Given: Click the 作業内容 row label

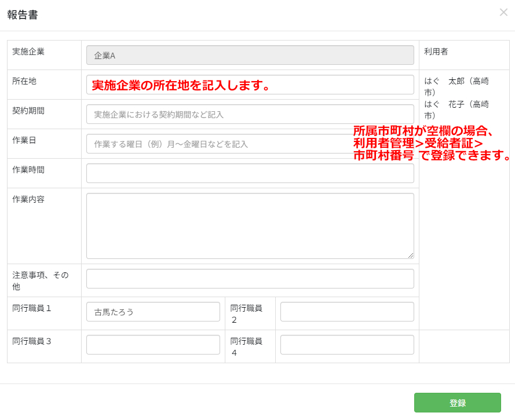Looking at the screenshot, I should pos(28,199).
